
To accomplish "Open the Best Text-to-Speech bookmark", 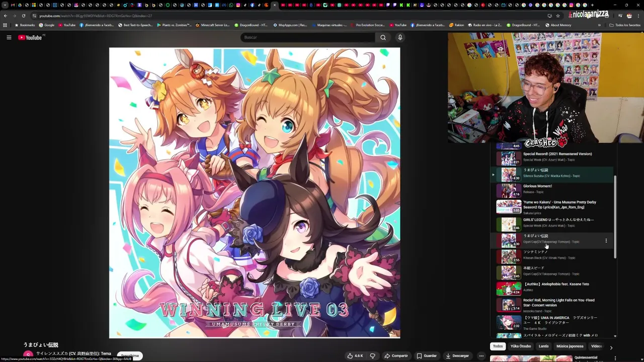I will pos(135,25).
